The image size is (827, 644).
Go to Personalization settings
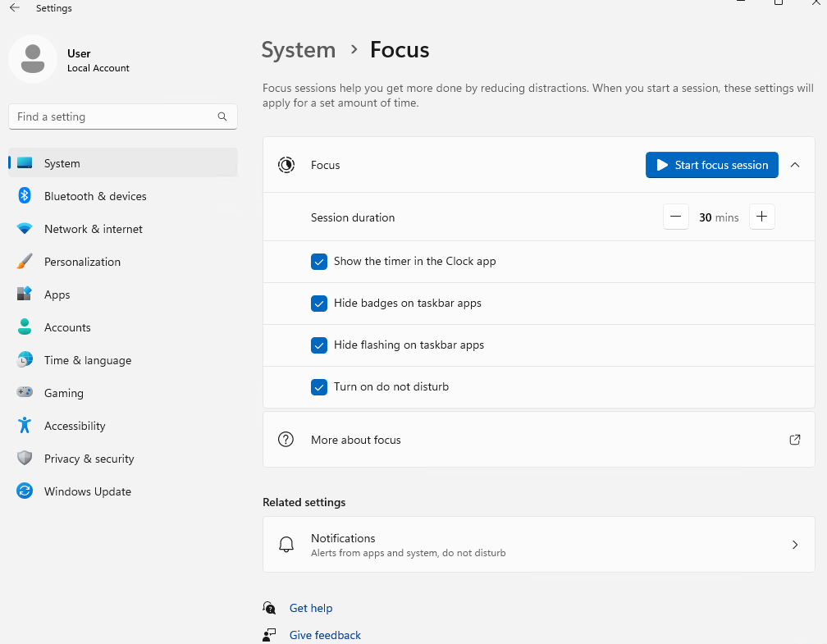click(82, 262)
